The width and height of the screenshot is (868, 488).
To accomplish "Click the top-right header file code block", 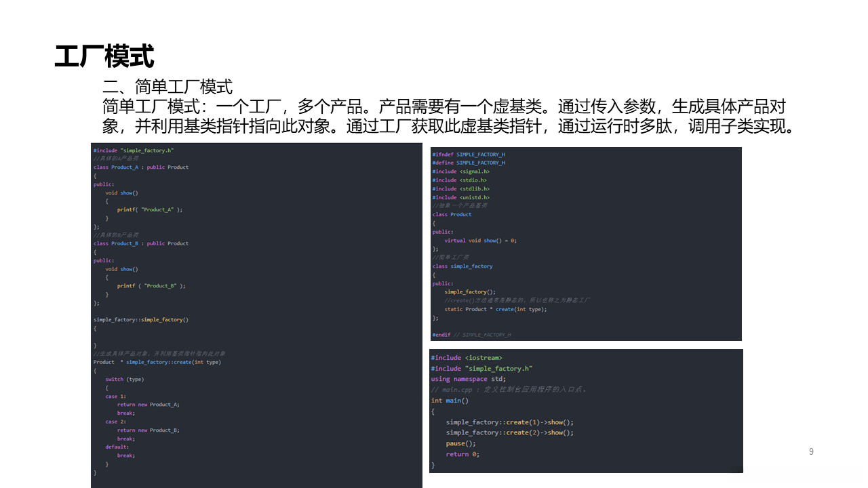I will click(586, 243).
